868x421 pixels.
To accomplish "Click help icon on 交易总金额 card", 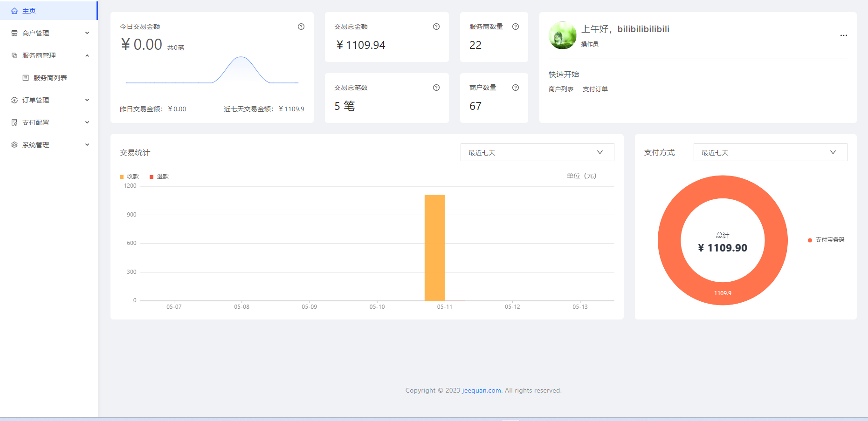I will coord(436,27).
